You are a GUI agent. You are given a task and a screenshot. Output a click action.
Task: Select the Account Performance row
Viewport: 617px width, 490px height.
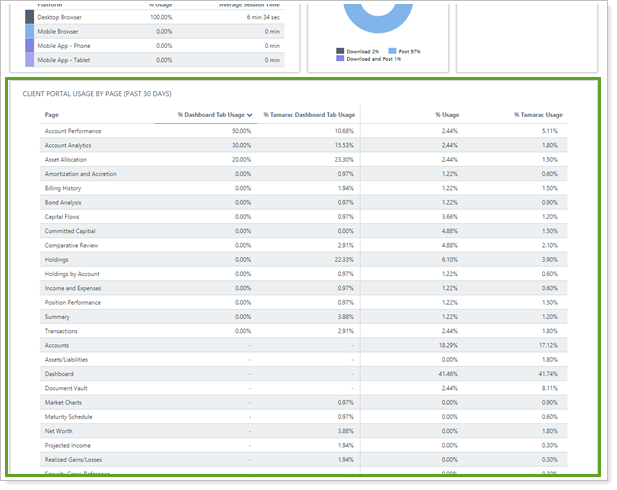(x=73, y=131)
